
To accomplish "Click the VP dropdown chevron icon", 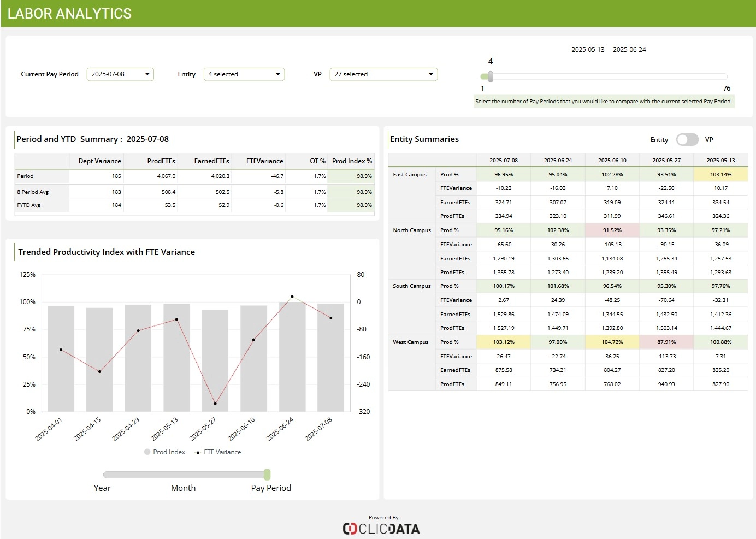I will point(431,74).
